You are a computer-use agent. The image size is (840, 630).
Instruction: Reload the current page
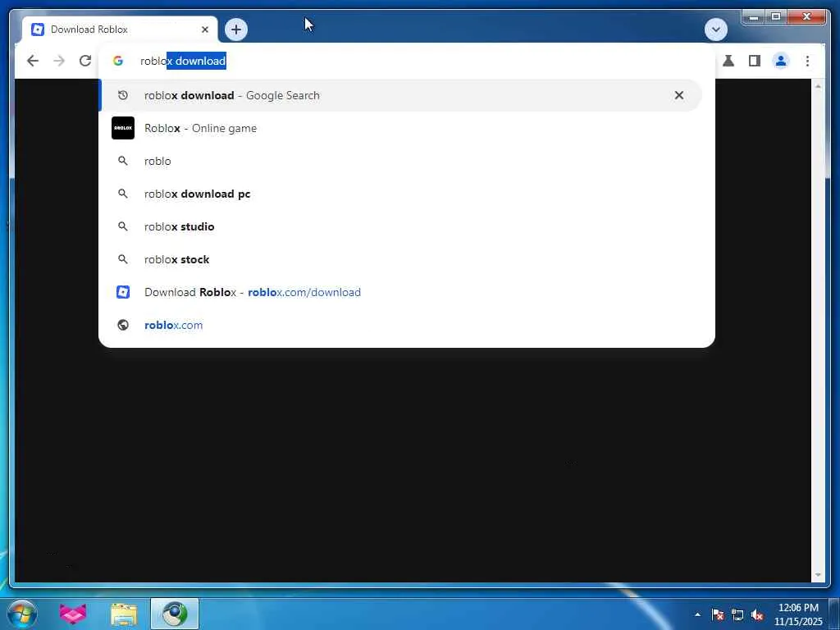tap(85, 61)
